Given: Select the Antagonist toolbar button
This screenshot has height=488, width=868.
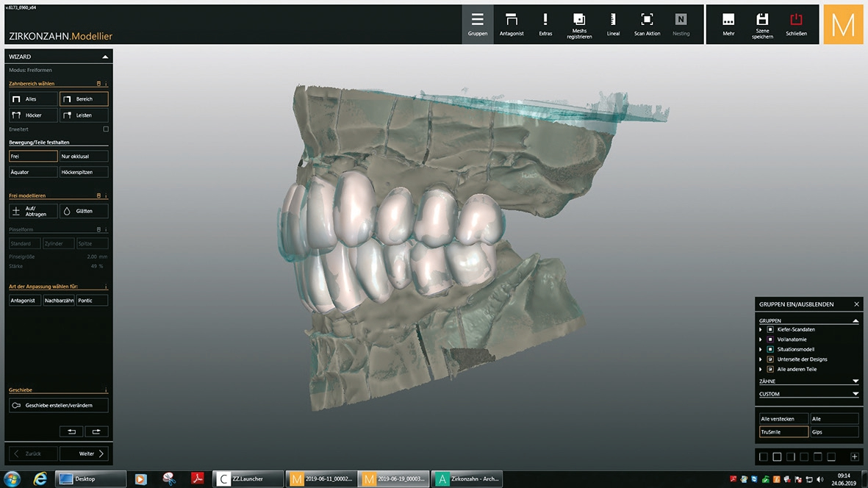Looking at the screenshot, I should coord(512,24).
